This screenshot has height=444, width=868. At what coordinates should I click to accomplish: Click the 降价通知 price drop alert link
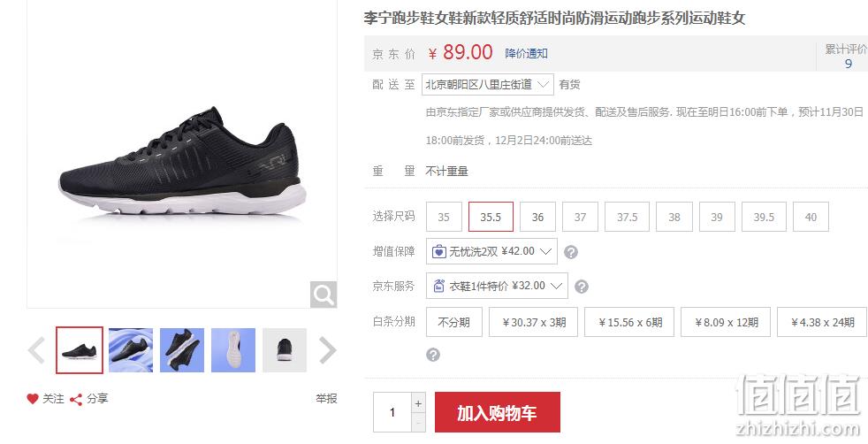point(526,54)
